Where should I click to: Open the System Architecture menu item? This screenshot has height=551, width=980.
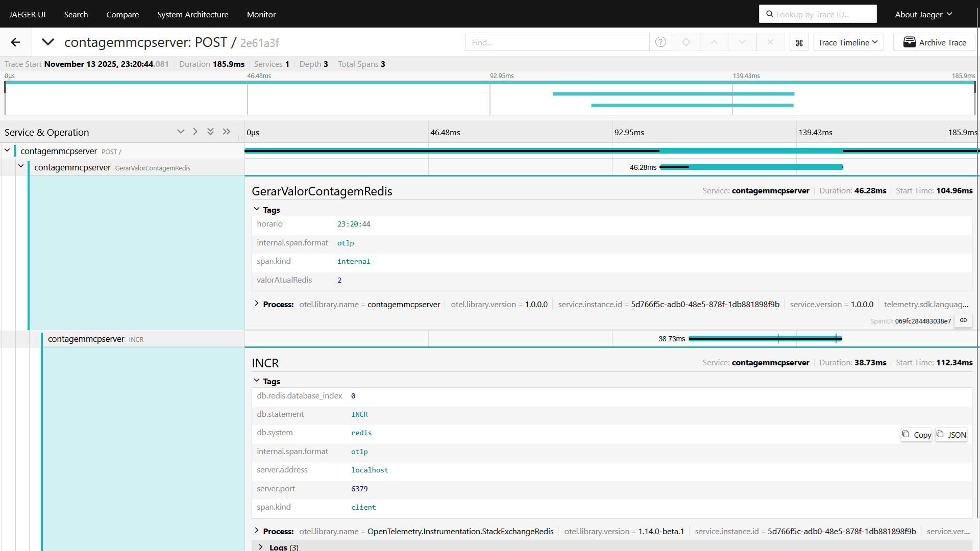point(192,14)
